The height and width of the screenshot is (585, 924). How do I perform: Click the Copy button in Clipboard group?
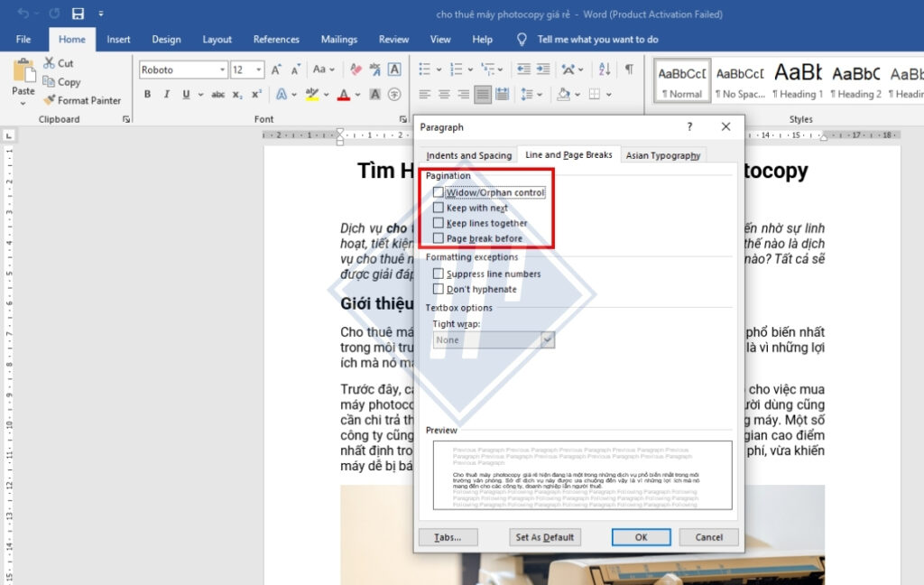click(x=61, y=82)
